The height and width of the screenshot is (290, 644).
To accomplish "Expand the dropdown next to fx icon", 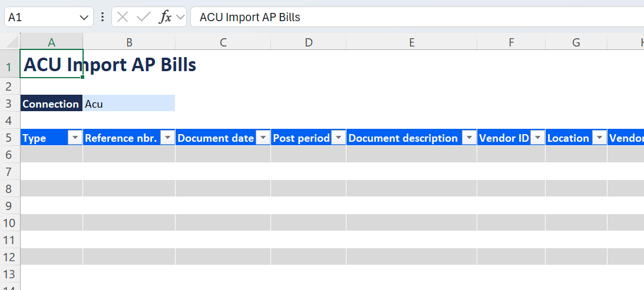I will click(180, 18).
